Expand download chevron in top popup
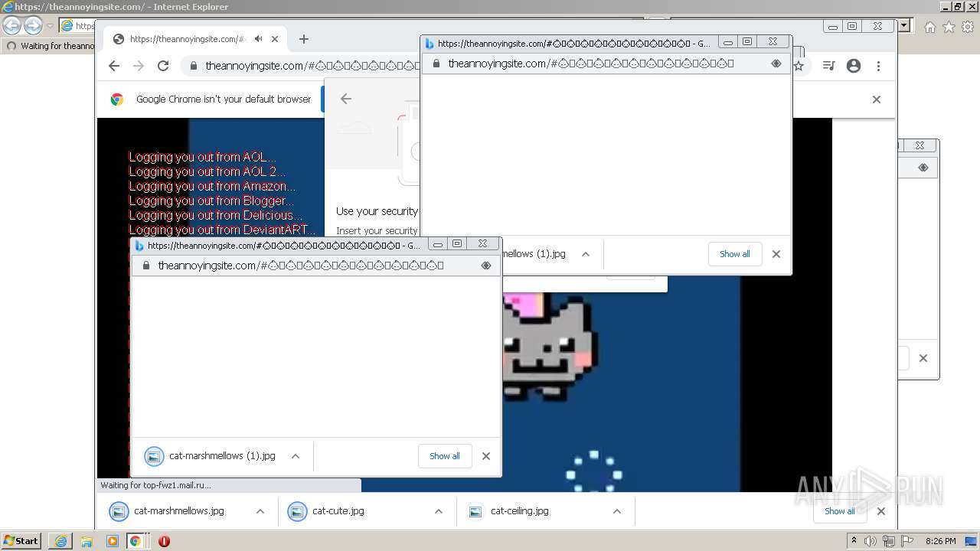 point(586,254)
